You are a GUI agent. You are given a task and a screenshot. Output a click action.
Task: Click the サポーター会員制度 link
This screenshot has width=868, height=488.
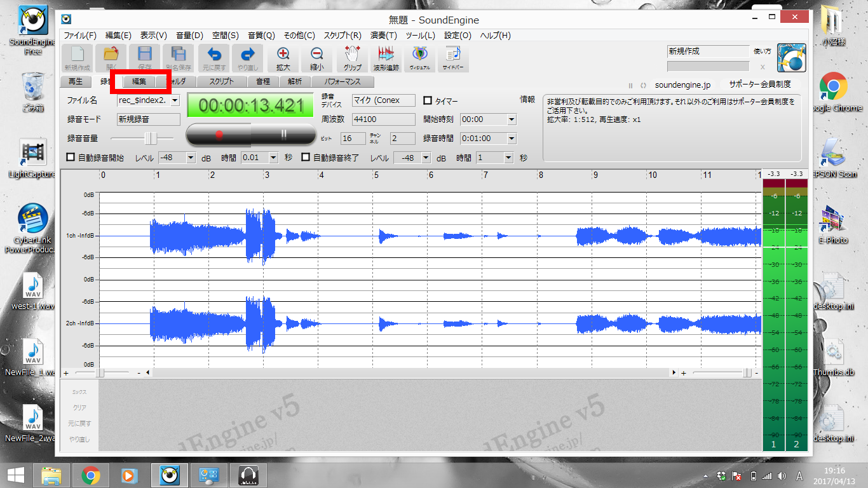pos(760,84)
